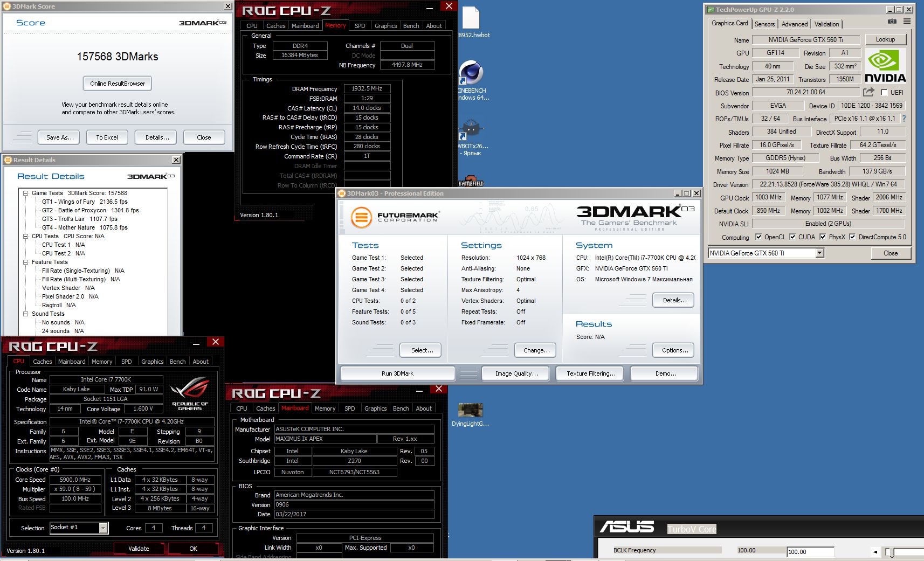924x561 pixels.
Task: Open SPD tab in Memory CPU-Z window
Action: click(360, 26)
